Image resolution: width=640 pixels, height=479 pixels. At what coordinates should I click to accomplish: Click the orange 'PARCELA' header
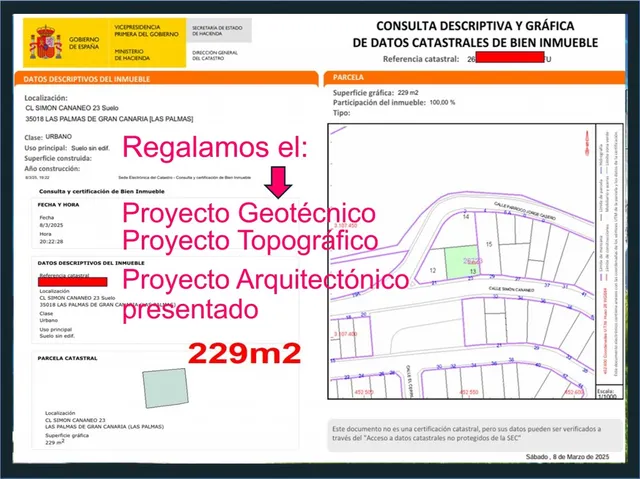[474, 78]
